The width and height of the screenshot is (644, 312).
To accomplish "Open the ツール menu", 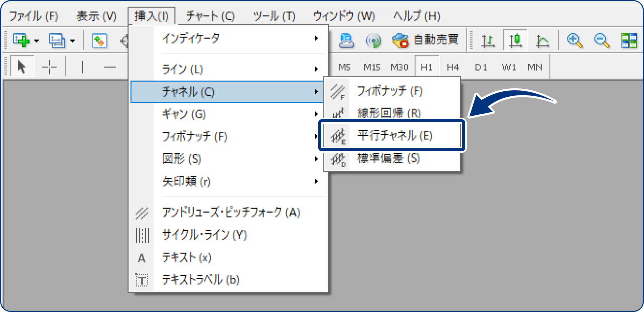I will pos(274,16).
